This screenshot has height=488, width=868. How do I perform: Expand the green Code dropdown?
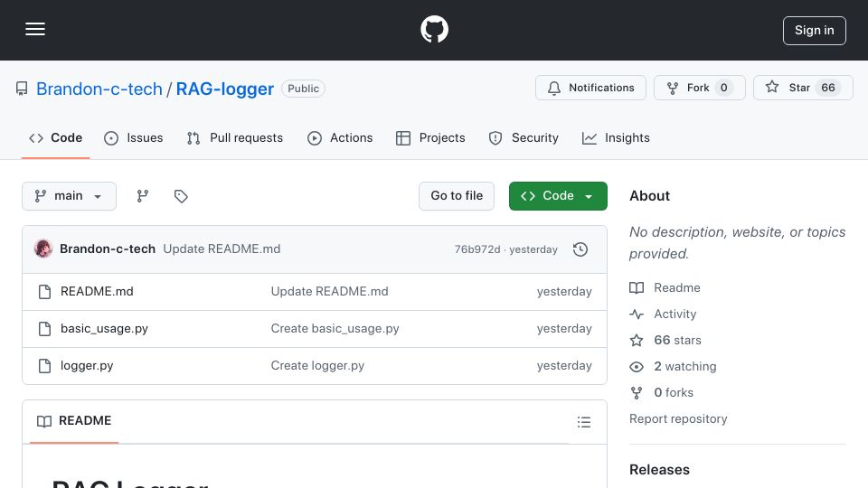tap(558, 196)
